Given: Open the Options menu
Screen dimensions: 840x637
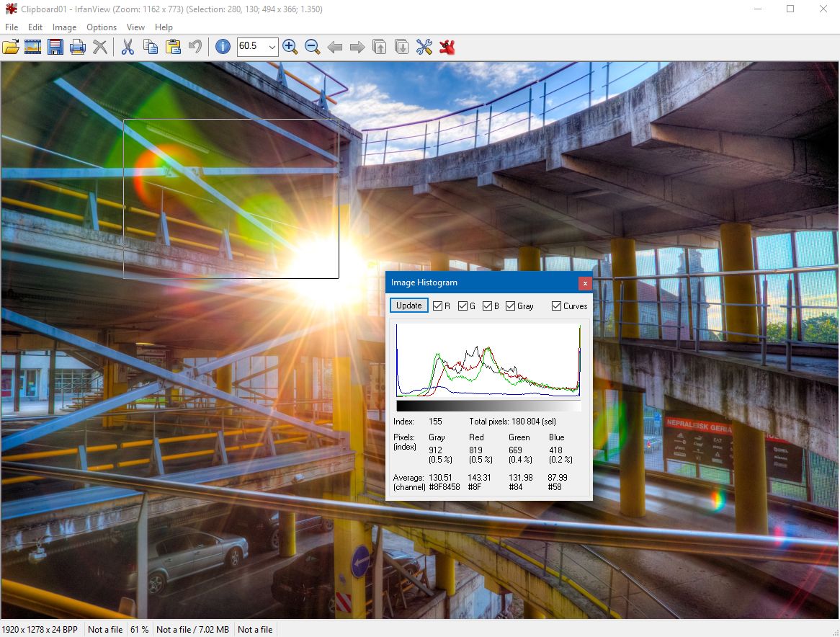Looking at the screenshot, I should 102,27.
